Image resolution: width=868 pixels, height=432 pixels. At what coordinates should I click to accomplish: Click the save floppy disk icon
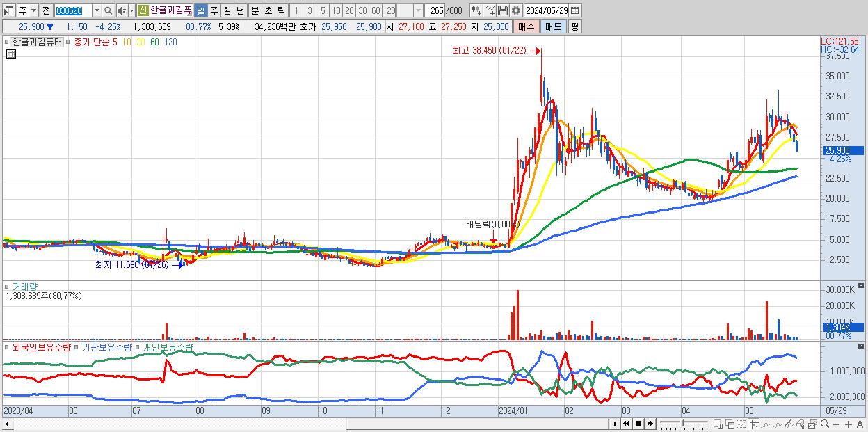[503, 10]
